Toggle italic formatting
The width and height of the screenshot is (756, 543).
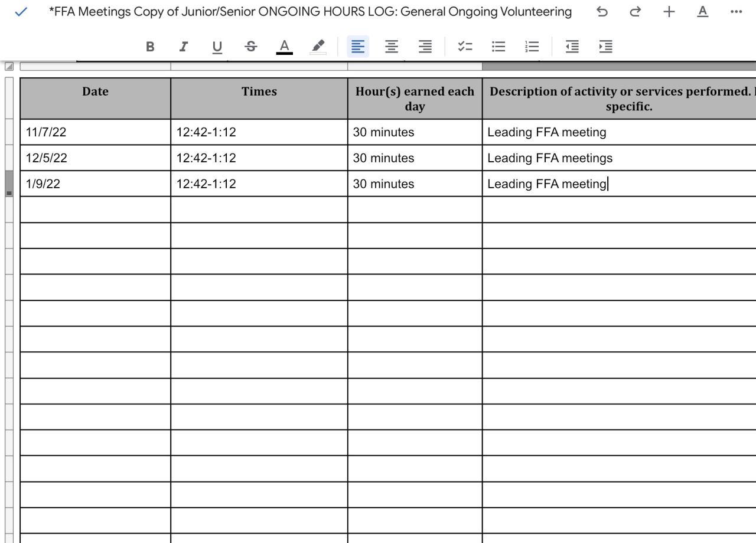pyautogui.click(x=184, y=47)
